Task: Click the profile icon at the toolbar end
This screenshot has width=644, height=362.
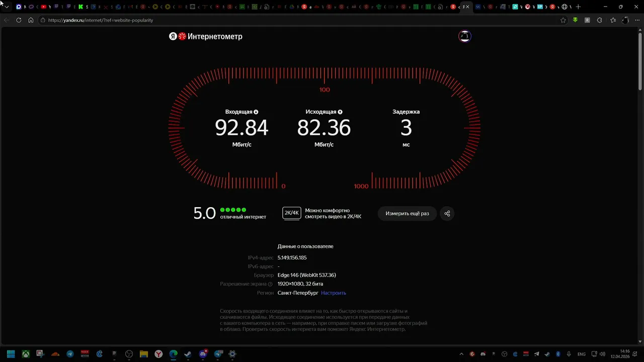Action: point(625,20)
